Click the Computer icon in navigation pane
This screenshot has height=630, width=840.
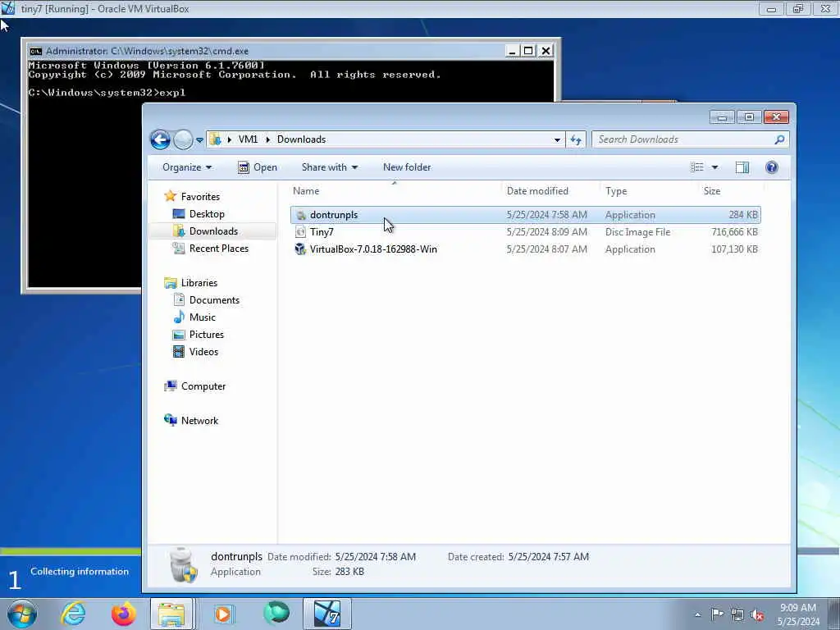(x=171, y=386)
